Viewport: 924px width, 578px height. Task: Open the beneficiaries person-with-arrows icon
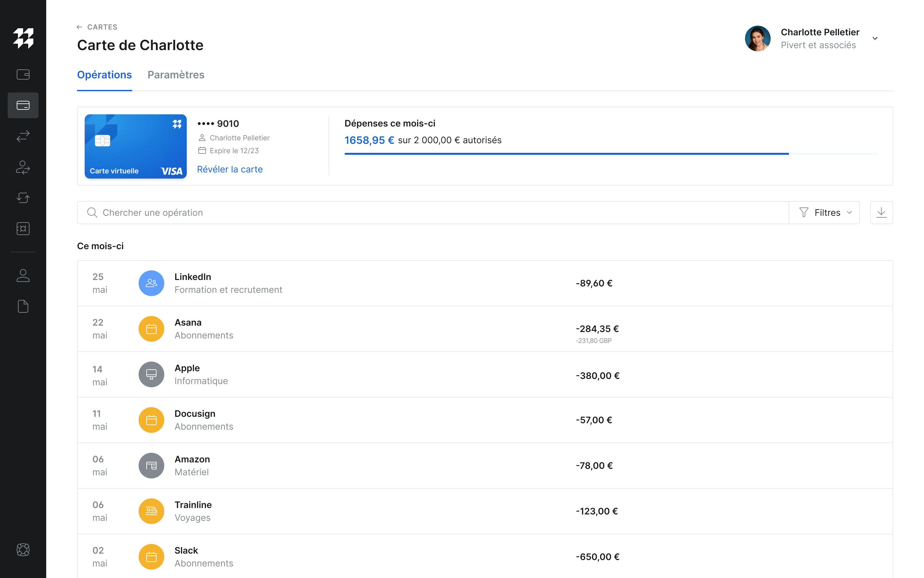coord(23,167)
